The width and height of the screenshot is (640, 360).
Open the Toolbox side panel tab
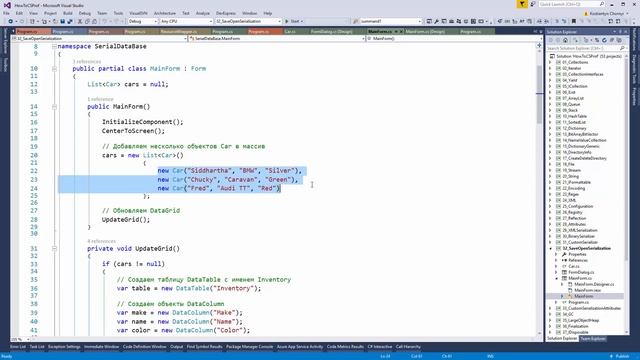pyautogui.click(x=5, y=64)
